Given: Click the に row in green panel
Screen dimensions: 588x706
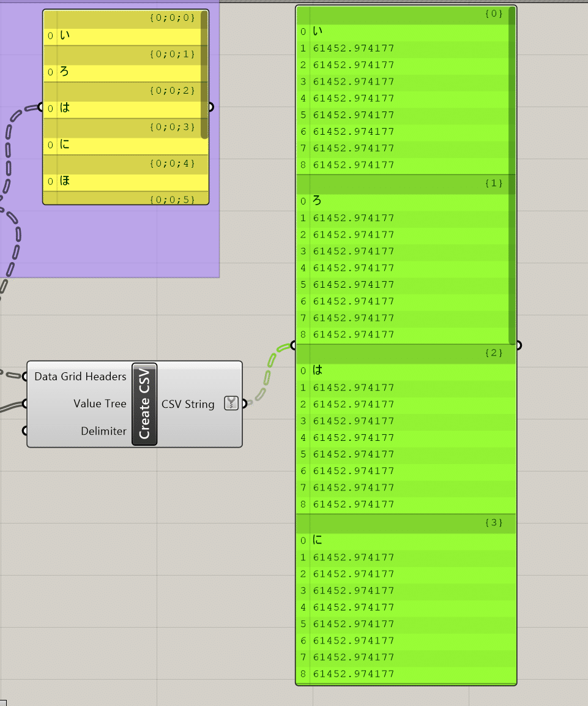Looking at the screenshot, I should (x=406, y=540).
